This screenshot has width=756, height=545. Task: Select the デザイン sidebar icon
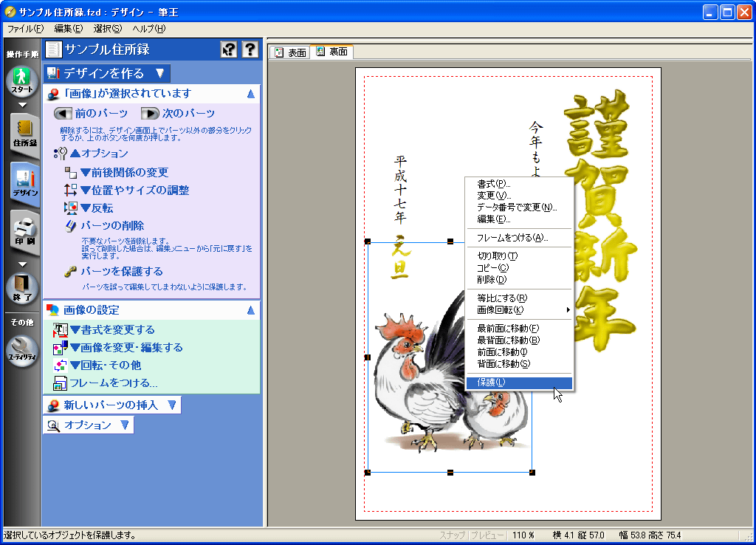pos(25,183)
